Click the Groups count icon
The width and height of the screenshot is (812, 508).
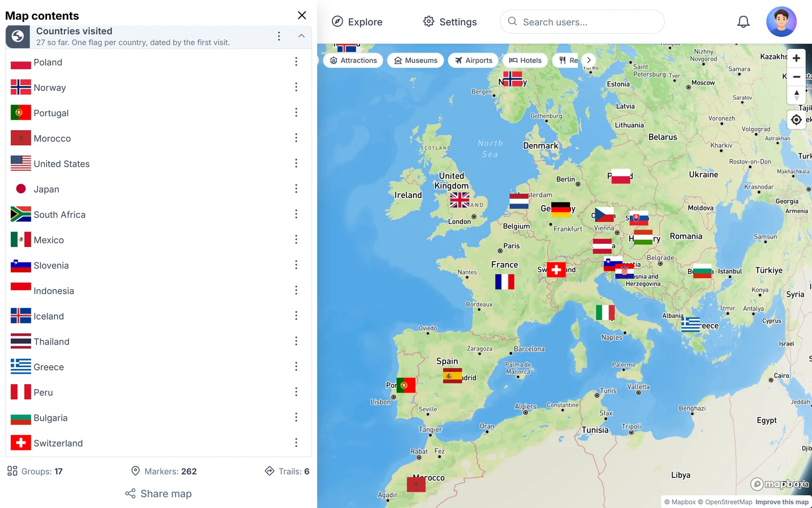pos(13,471)
